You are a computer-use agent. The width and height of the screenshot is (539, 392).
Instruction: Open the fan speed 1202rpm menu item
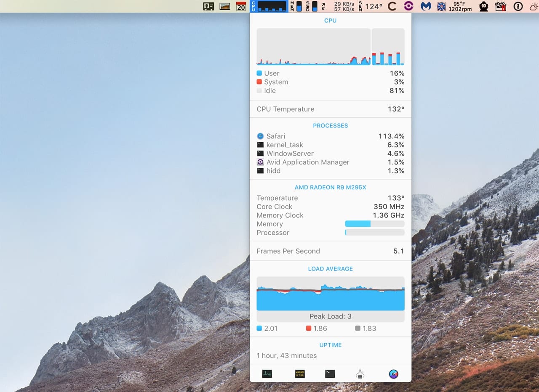454,6
